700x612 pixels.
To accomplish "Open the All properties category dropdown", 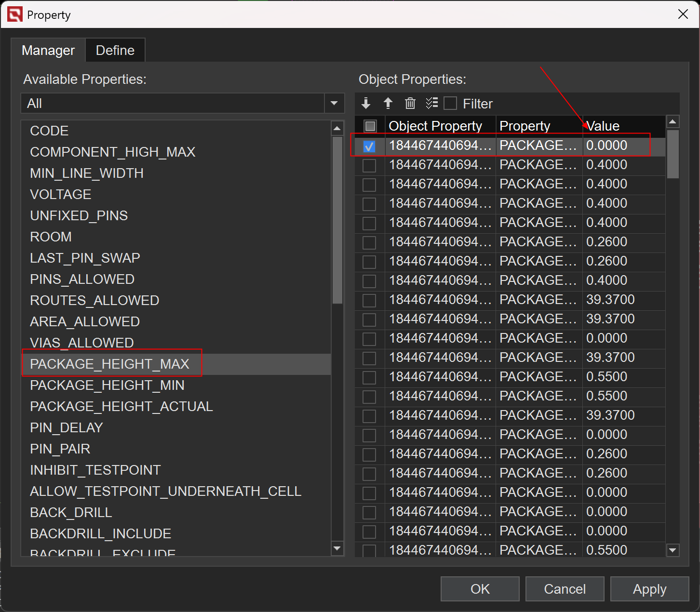I will (x=334, y=103).
